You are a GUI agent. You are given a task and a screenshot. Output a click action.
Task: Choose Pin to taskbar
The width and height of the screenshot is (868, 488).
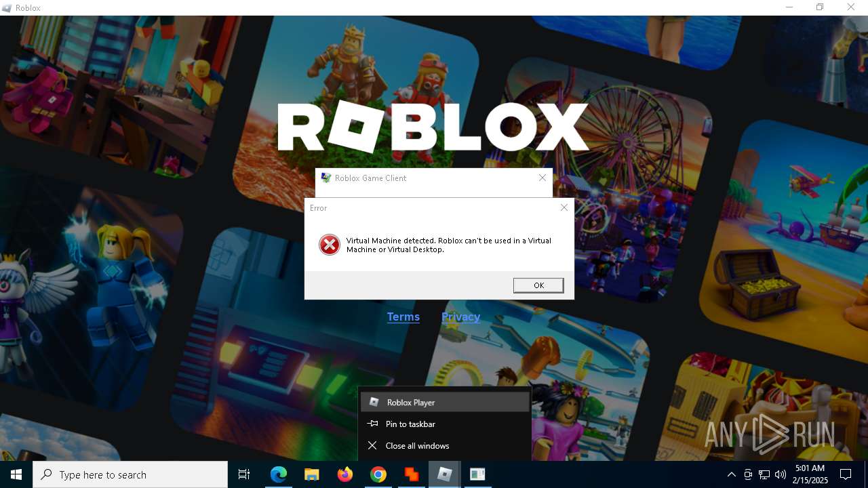(x=444, y=424)
